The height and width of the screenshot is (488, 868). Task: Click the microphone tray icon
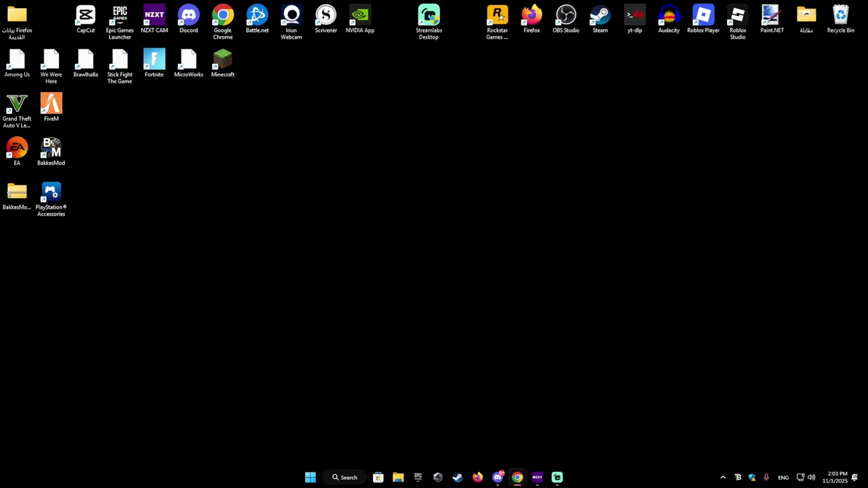pyautogui.click(x=766, y=477)
